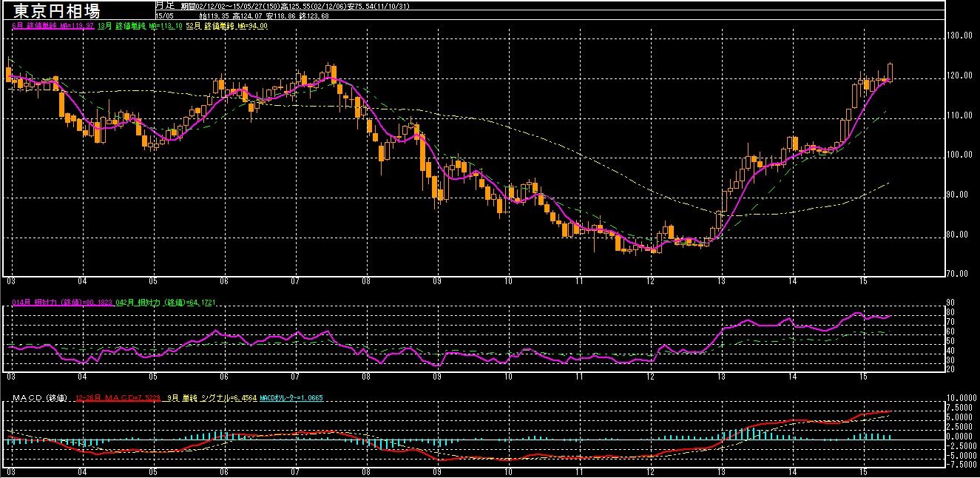980x478 pixels.
Task: Select the 月足 timeframe label
Action: [164, 5]
